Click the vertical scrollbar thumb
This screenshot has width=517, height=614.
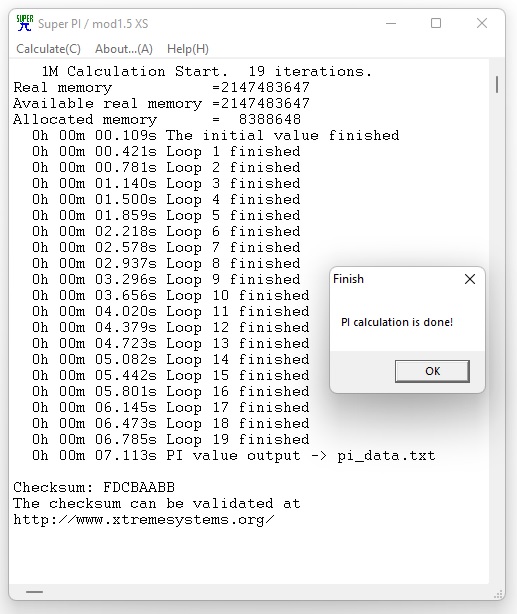[x=497, y=84]
